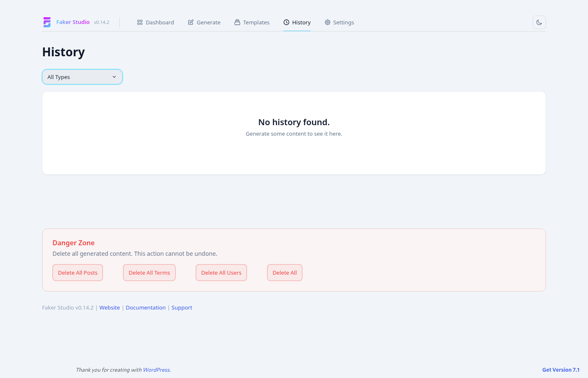
Task: Switch to the Generate tab
Action: pyautogui.click(x=204, y=22)
